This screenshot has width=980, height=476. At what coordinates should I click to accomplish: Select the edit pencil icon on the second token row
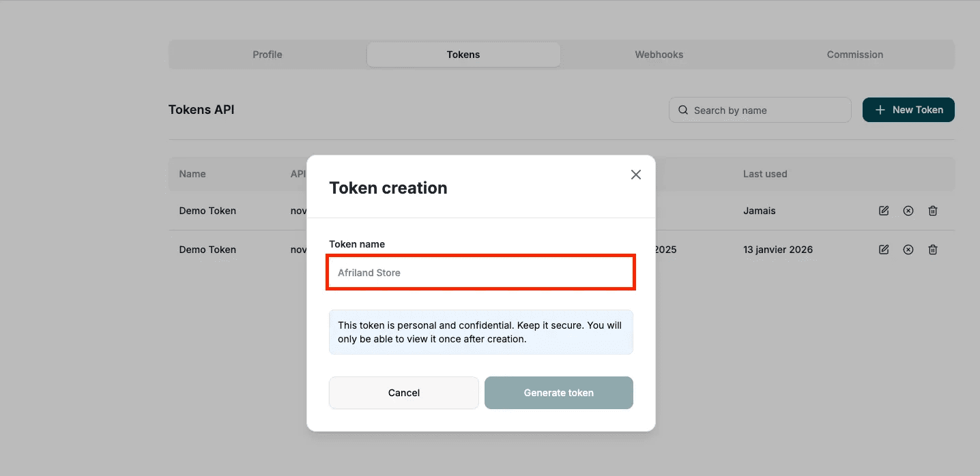pos(883,250)
